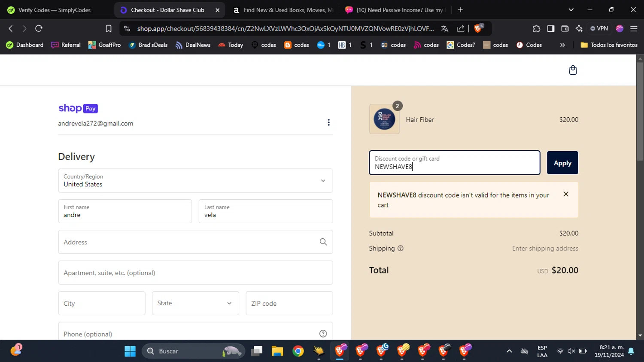Viewport: 644px width, 362px height.
Task: Open Leo AI assistant icon
Action: pyautogui.click(x=579, y=28)
